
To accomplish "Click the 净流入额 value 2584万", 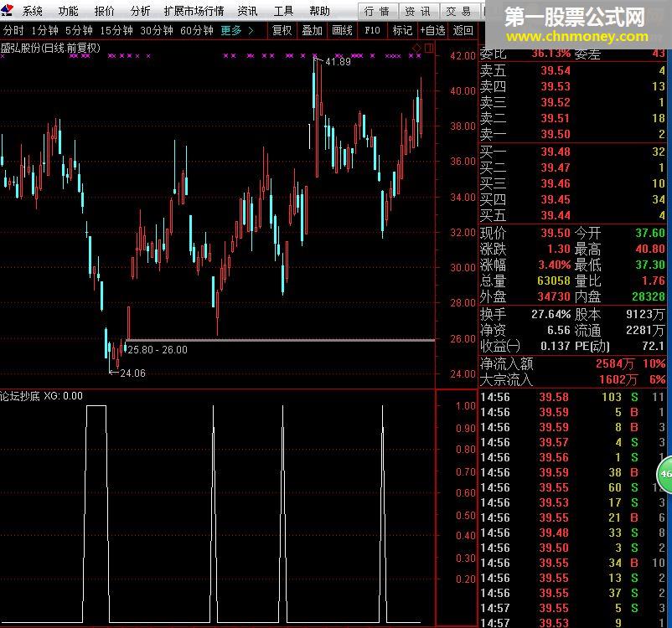I will pos(614,364).
